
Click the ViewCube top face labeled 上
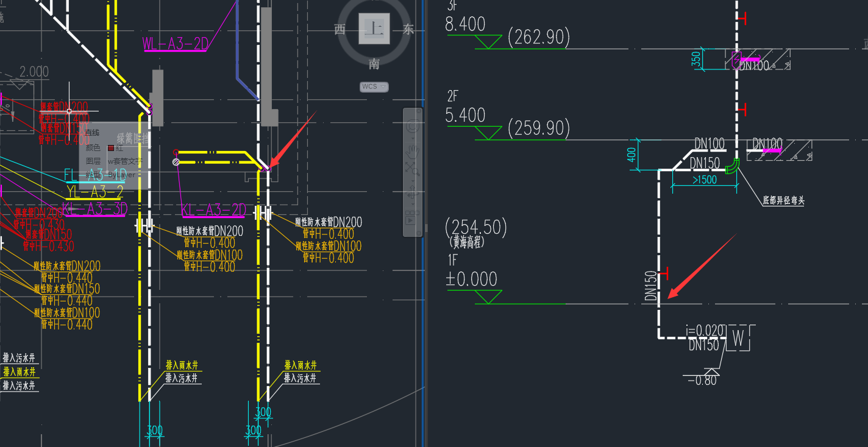click(373, 28)
